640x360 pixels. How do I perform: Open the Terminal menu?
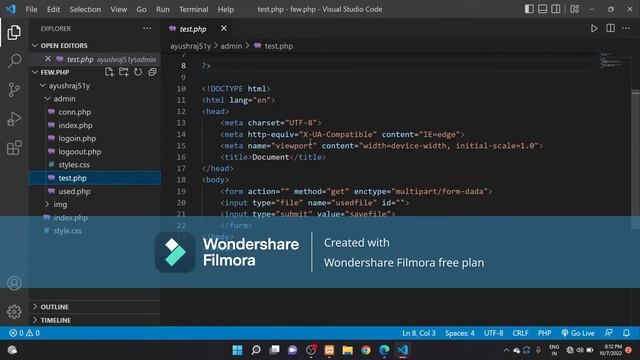[x=193, y=9]
